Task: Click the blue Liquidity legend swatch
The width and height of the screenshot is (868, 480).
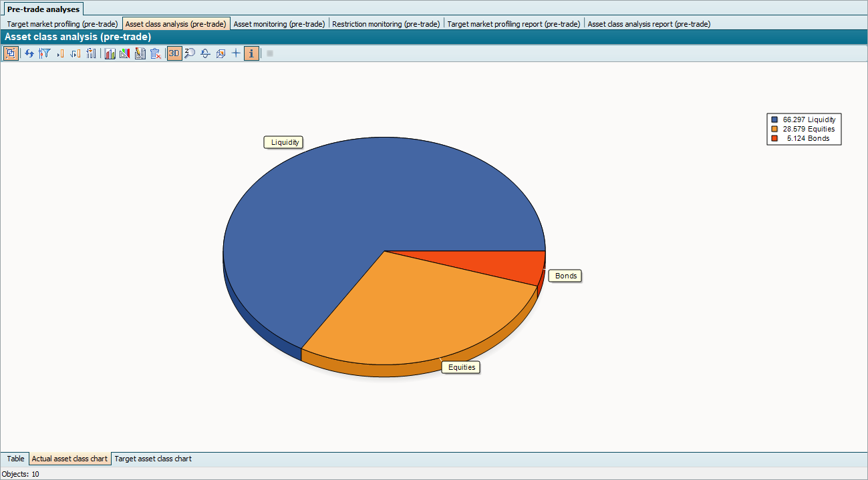Action: tap(774, 120)
